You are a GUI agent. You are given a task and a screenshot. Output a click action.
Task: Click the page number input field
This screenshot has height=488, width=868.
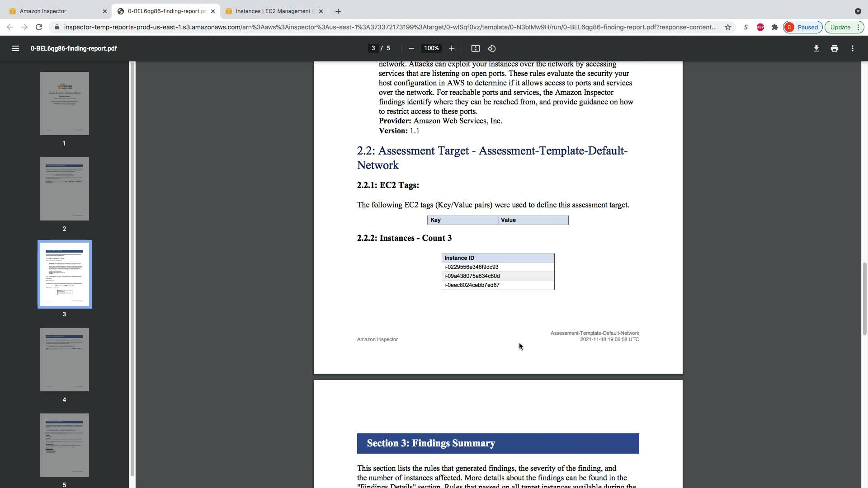pyautogui.click(x=373, y=48)
